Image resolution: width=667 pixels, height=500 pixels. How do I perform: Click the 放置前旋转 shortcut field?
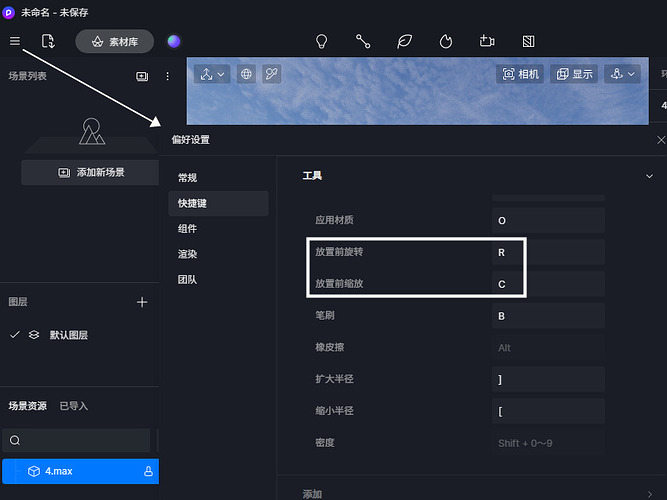click(549, 252)
